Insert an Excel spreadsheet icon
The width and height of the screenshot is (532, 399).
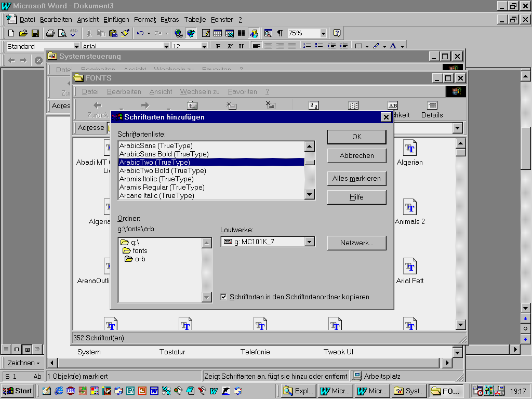pyautogui.click(x=229, y=33)
